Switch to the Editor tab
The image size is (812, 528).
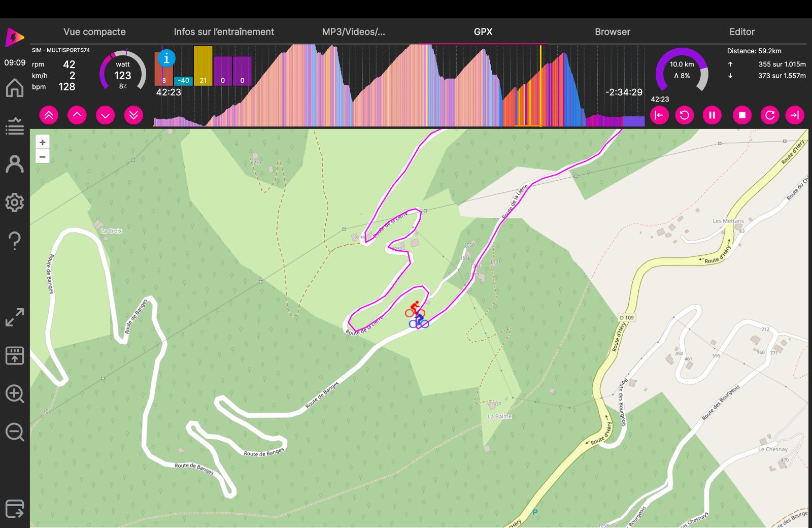741,31
